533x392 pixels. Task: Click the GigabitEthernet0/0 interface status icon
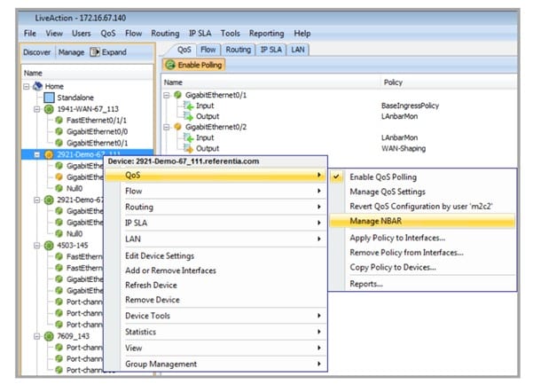point(59,131)
